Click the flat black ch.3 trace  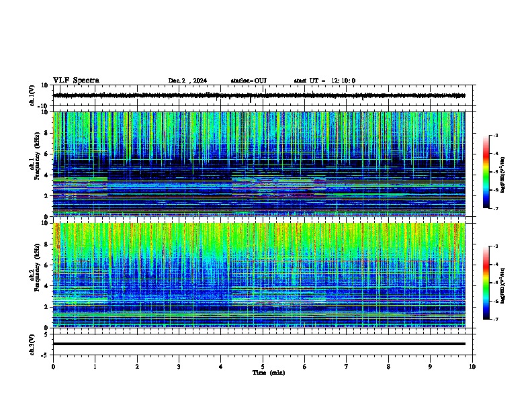pos(259,344)
